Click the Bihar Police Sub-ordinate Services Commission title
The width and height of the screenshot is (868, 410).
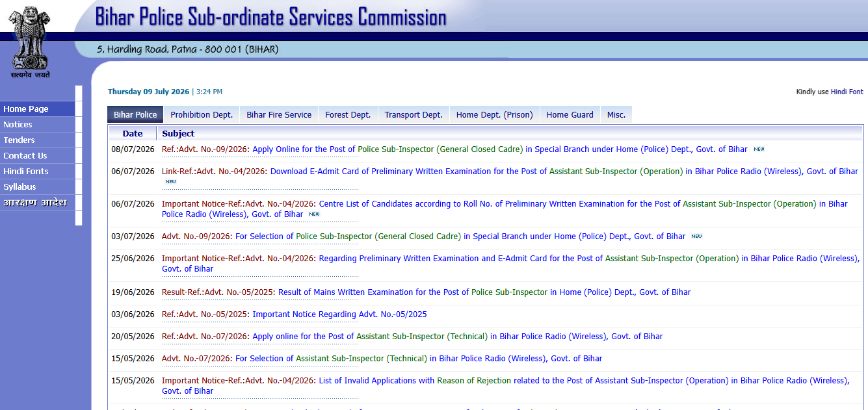click(x=271, y=16)
